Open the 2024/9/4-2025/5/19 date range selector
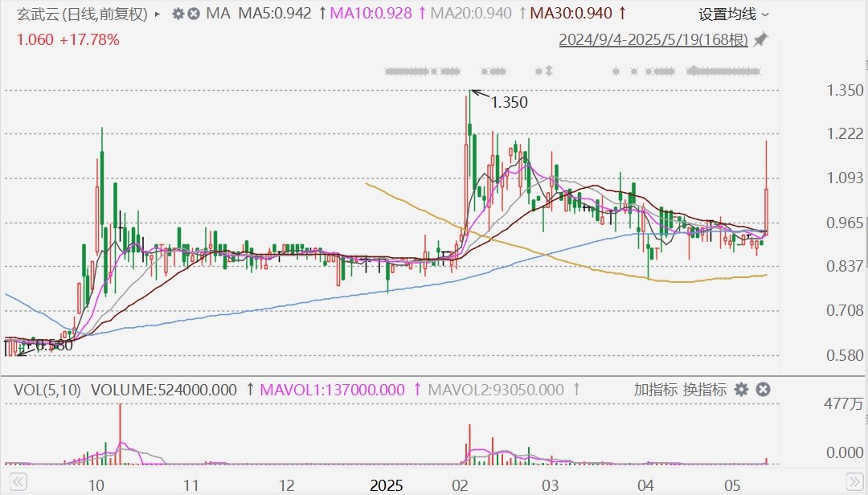 (x=653, y=40)
